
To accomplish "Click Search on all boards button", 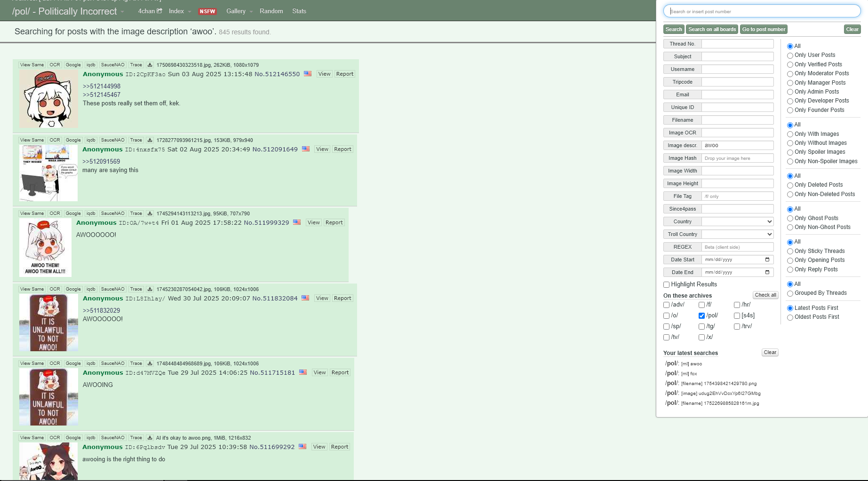I will [x=712, y=29].
